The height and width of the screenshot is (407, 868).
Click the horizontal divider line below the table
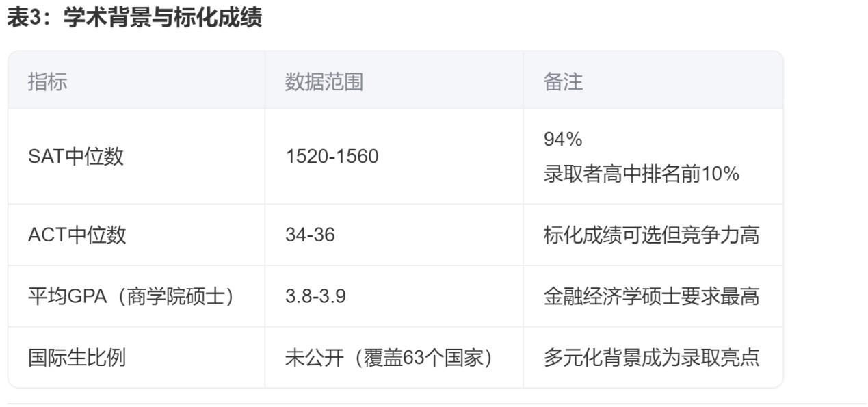point(434,404)
